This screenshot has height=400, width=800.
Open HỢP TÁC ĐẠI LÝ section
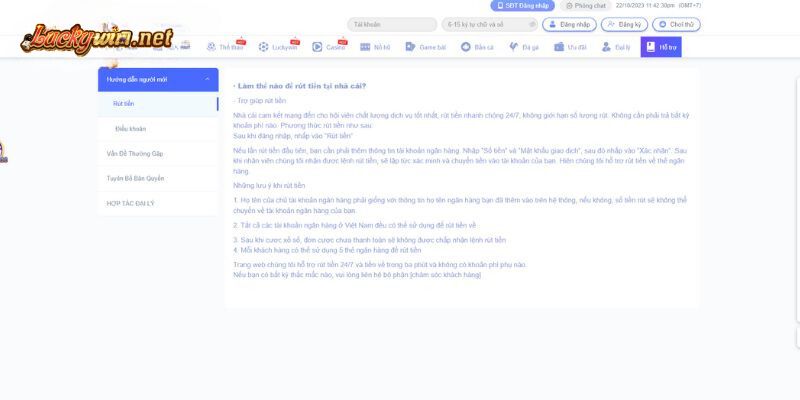click(158, 204)
